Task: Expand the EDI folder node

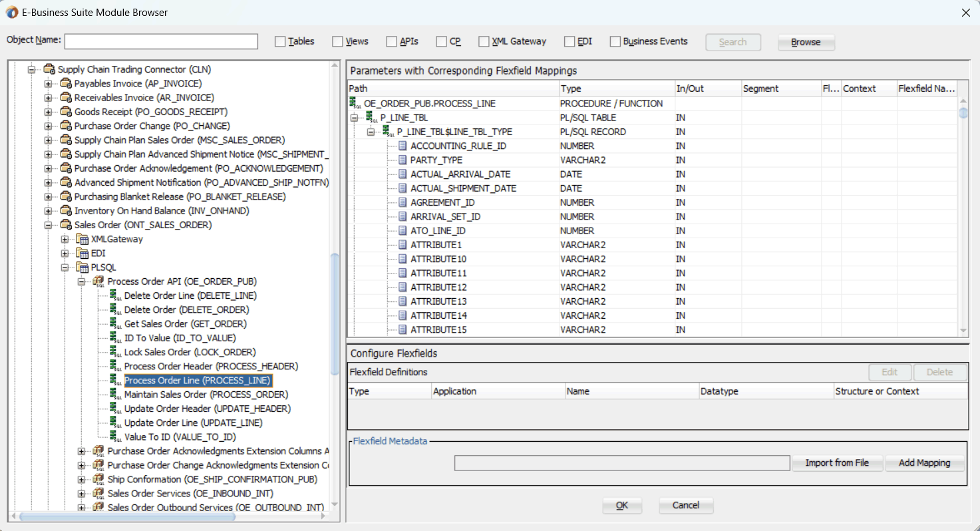Action: pos(65,254)
